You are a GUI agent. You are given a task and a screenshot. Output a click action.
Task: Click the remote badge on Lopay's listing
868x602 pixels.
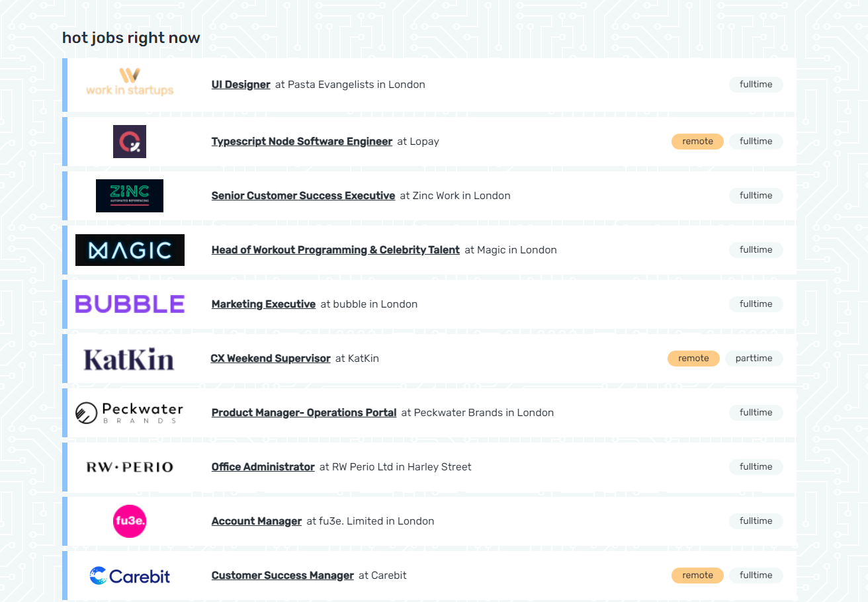pos(697,141)
